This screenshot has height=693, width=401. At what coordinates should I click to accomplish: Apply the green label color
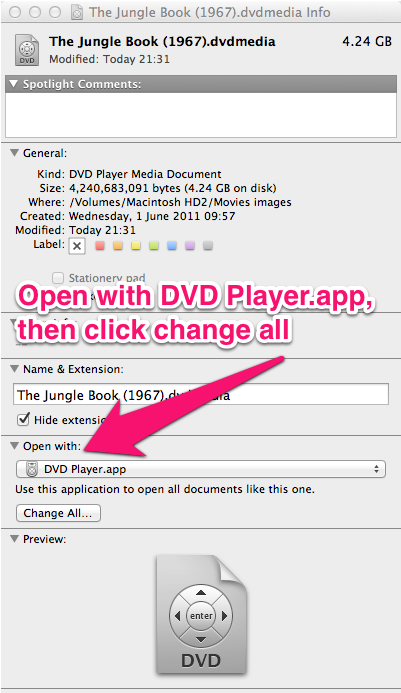pos(154,245)
